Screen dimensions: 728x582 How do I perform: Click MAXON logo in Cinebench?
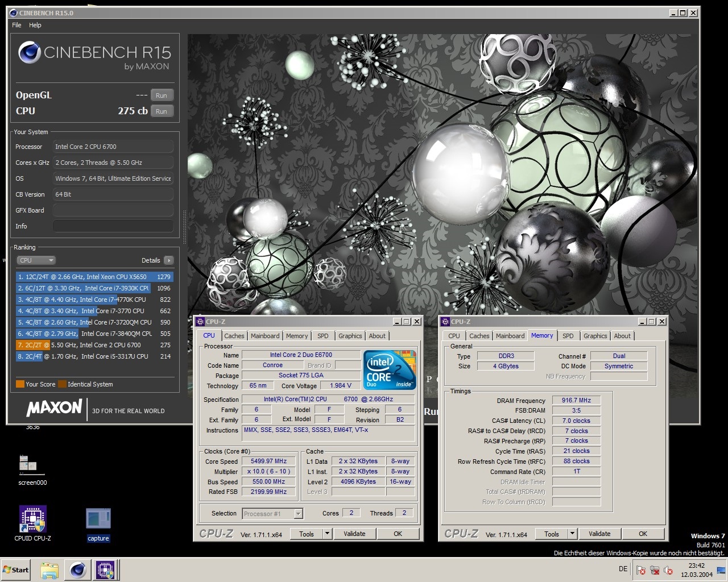click(54, 408)
